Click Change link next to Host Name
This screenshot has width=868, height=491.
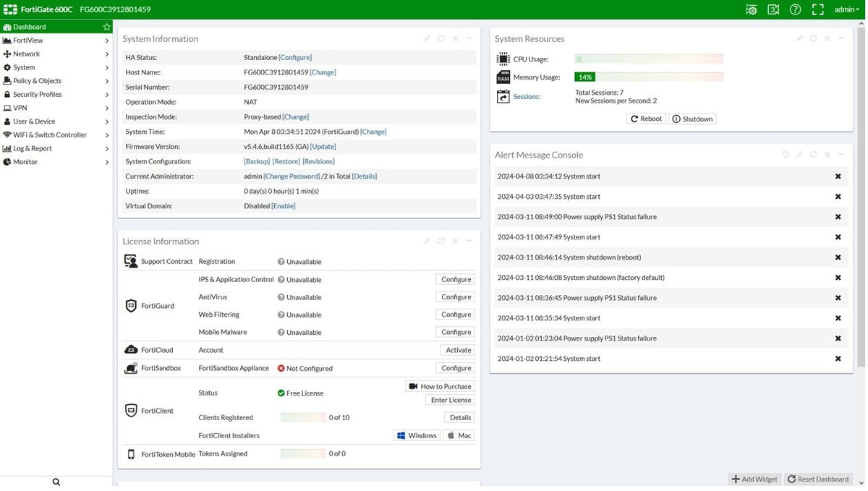pyautogui.click(x=323, y=72)
